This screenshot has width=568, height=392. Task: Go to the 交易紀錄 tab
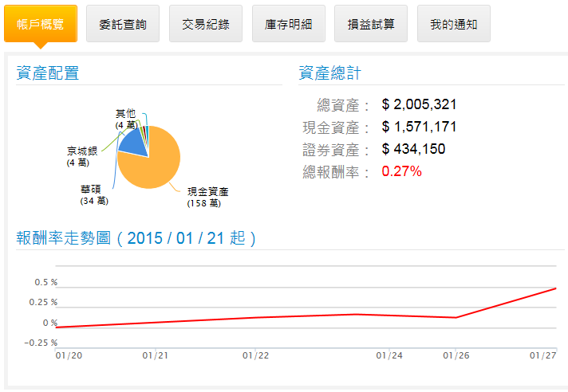(205, 24)
